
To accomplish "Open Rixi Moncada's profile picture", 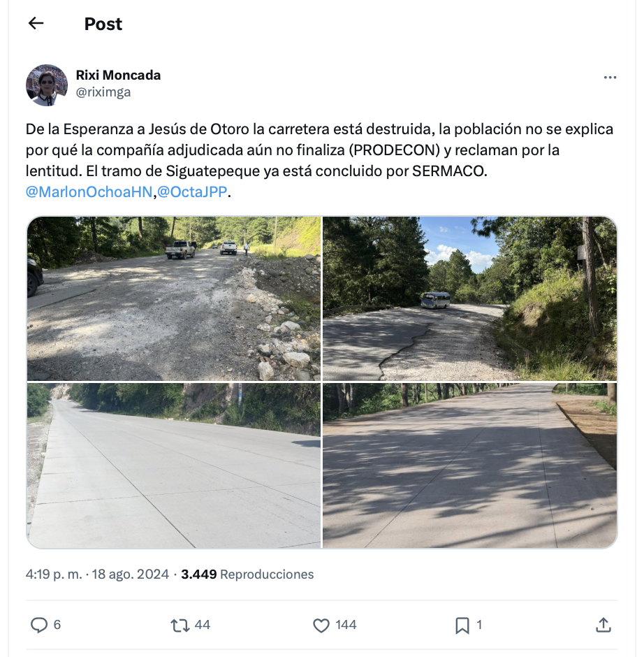I will coord(47,85).
